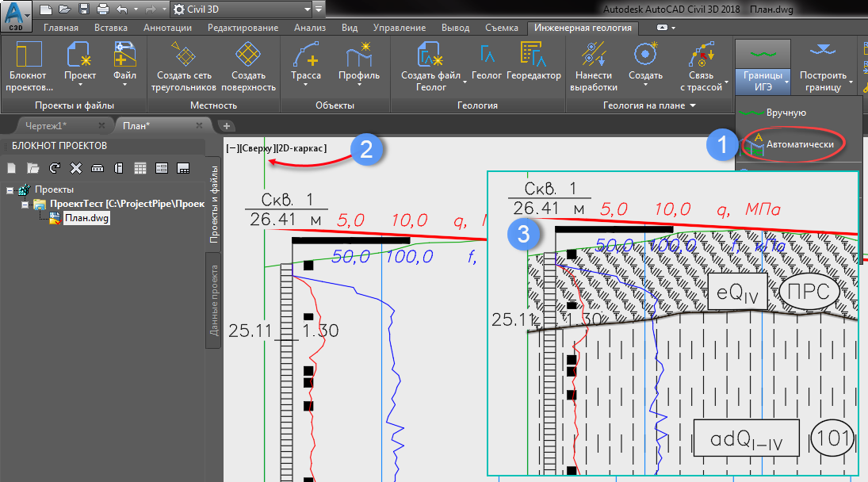Select the ПроектТест project in the tree
Image resolution: width=868 pixels, height=482 pixels.
128,205
